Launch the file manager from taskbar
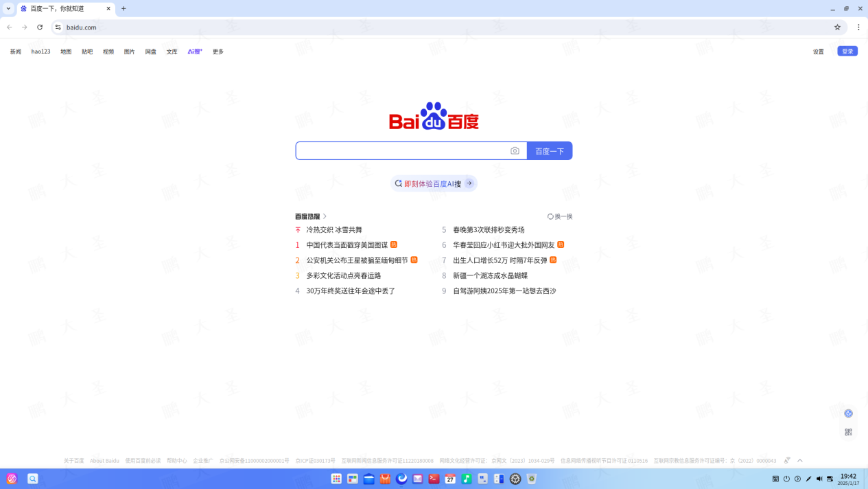Image resolution: width=868 pixels, height=489 pixels. tap(368, 479)
